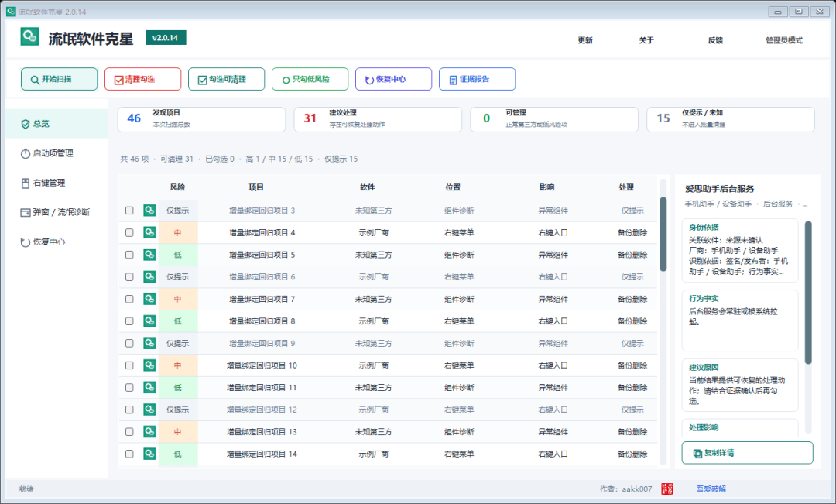Click the 复制详情 button
This screenshot has height=504, width=836.
tap(748, 453)
